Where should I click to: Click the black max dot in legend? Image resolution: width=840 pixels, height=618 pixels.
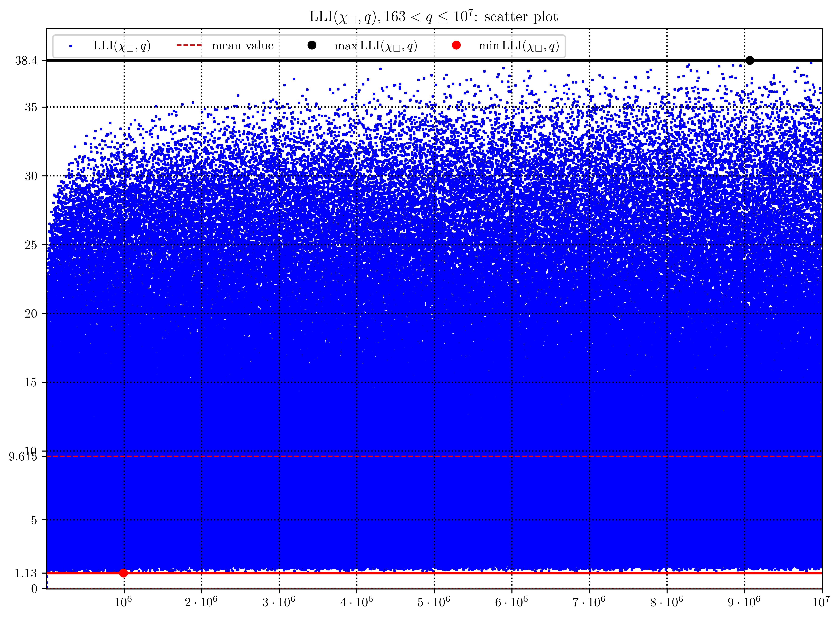(x=312, y=45)
